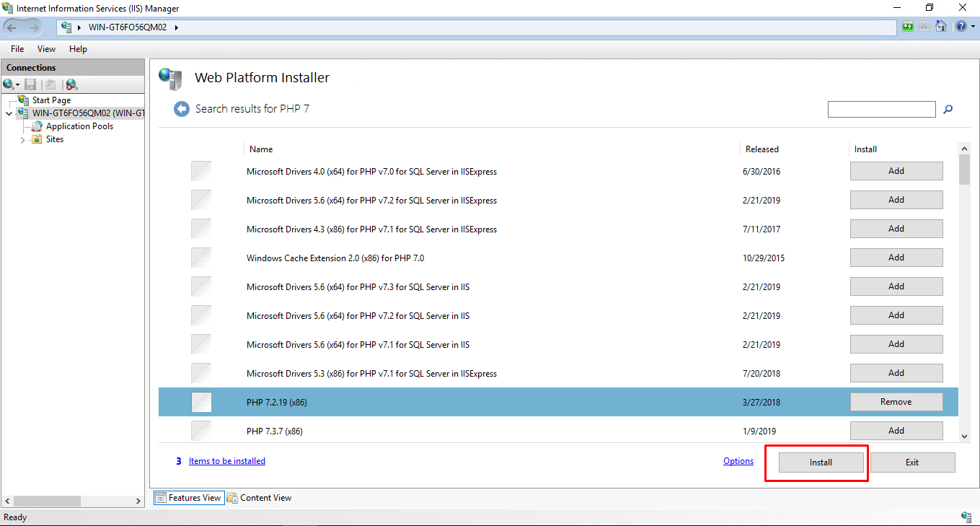This screenshot has width=980, height=526.
Task: Click the Install button at the bottom
Action: pyautogui.click(x=821, y=463)
